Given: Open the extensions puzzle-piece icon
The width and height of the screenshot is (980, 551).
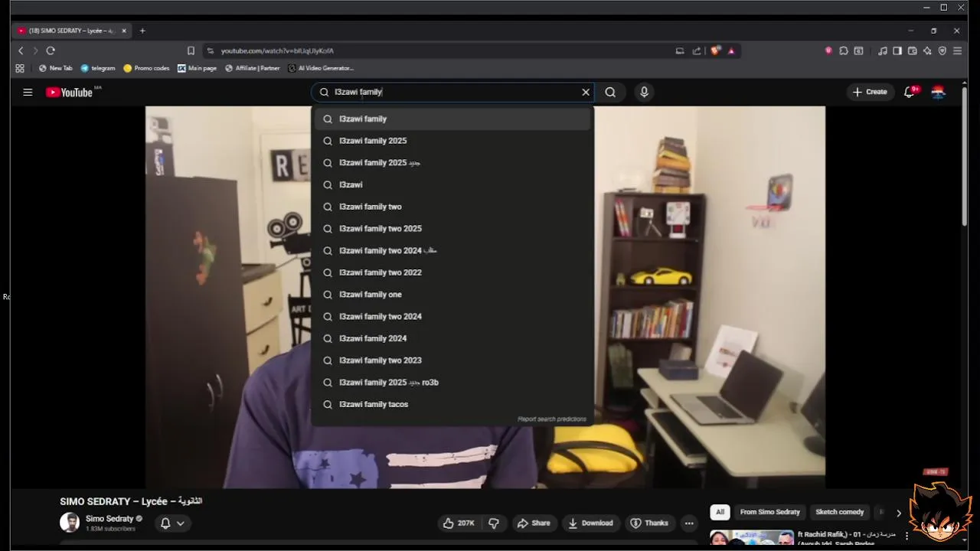Looking at the screenshot, I should pyautogui.click(x=844, y=51).
